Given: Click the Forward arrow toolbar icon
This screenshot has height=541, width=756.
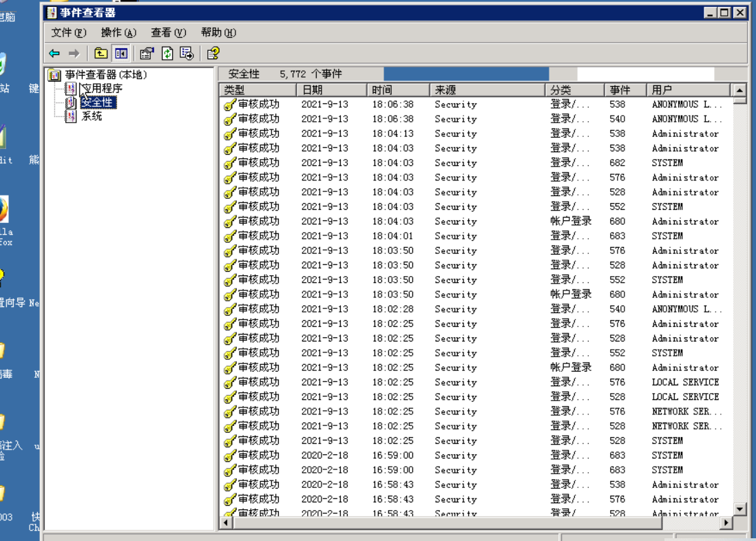Looking at the screenshot, I should [x=74, y=54].
